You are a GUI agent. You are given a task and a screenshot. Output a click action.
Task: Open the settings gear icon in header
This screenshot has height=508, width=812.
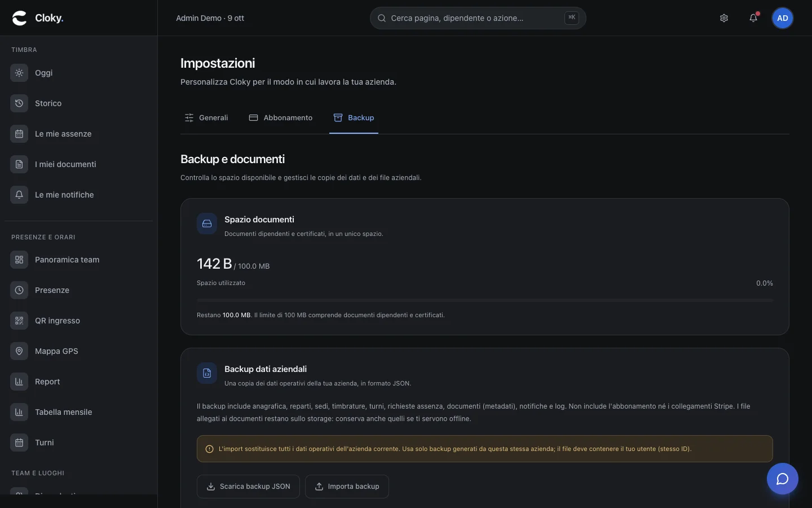click(724, 18)
